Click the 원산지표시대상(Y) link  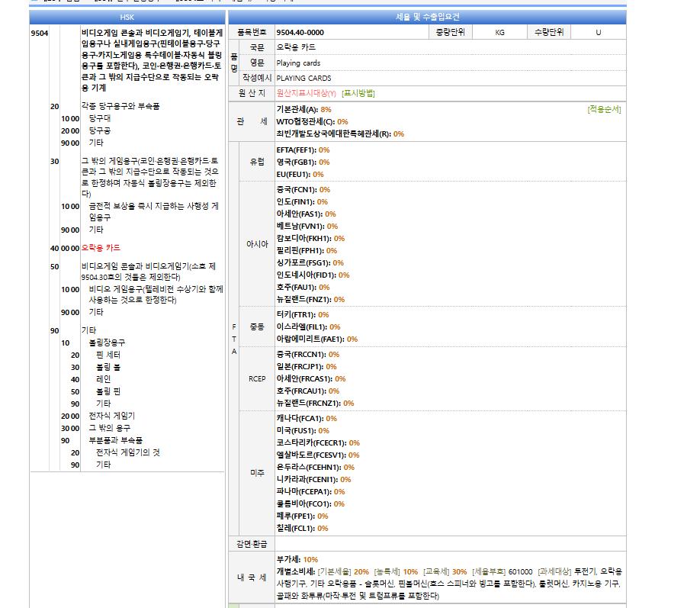307,93
